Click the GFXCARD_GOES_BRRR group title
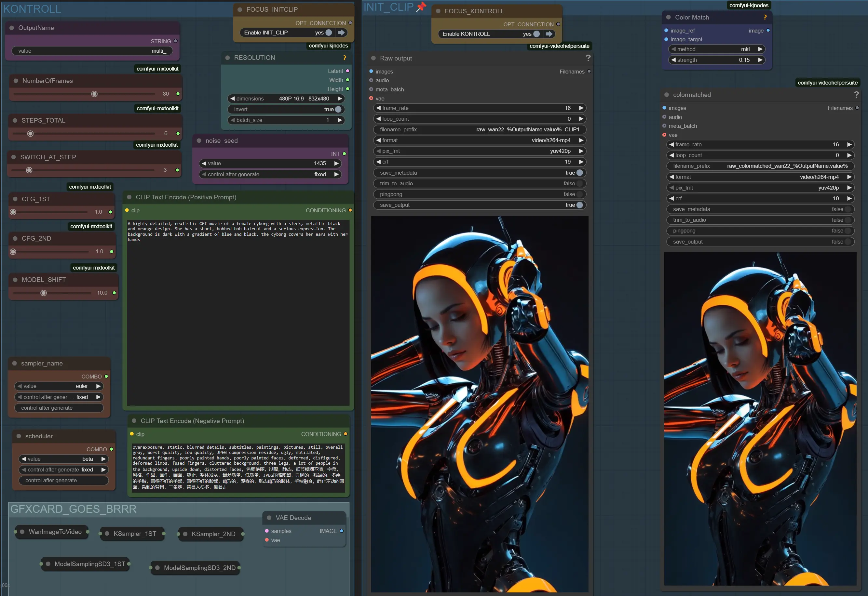 (73, 509)
